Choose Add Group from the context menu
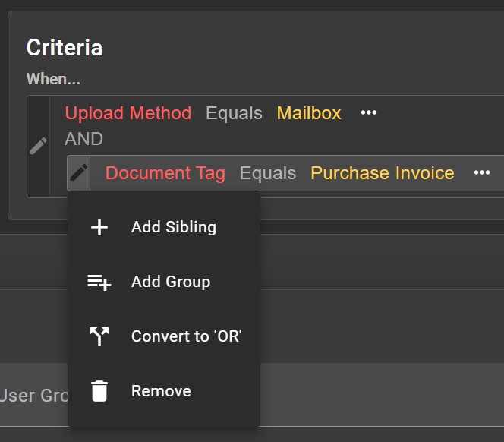This screenshot has width=504, height=442. (164, 282)
